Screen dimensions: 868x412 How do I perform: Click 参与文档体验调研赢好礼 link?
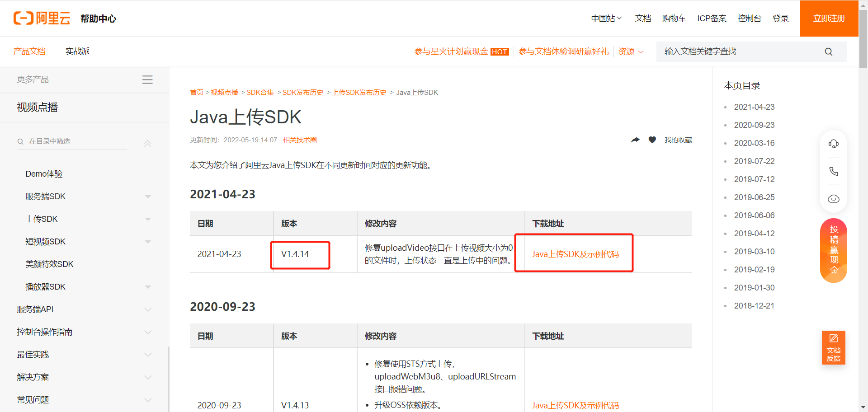pos(563,51)
